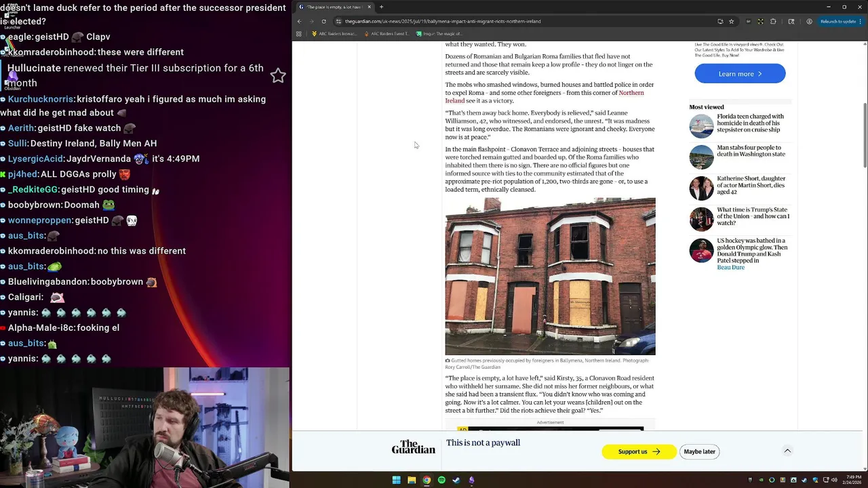Open the apps grid in bookmarks bar
Image resolution: width=868 pixels, height=488 pixels.
click(x=298, y=33)
